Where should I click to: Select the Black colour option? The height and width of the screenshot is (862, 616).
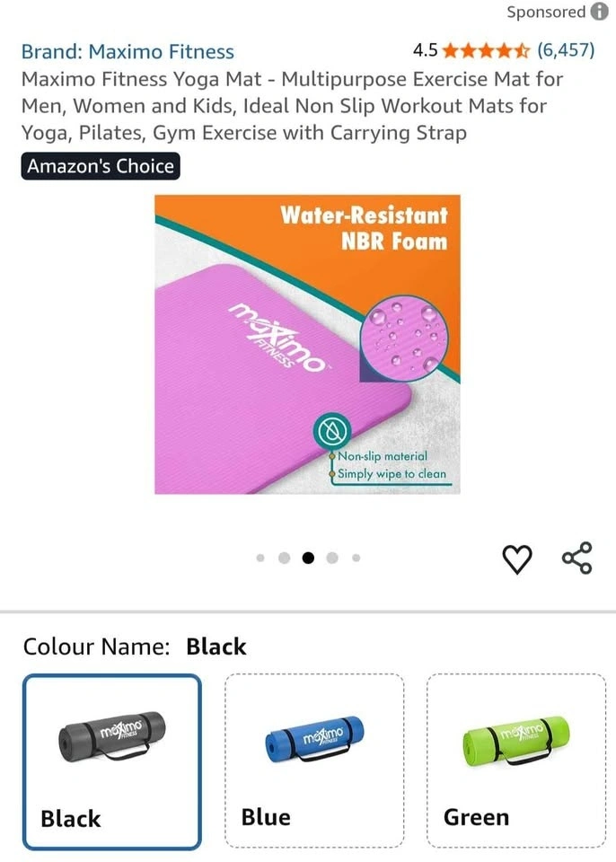(112, 761)
